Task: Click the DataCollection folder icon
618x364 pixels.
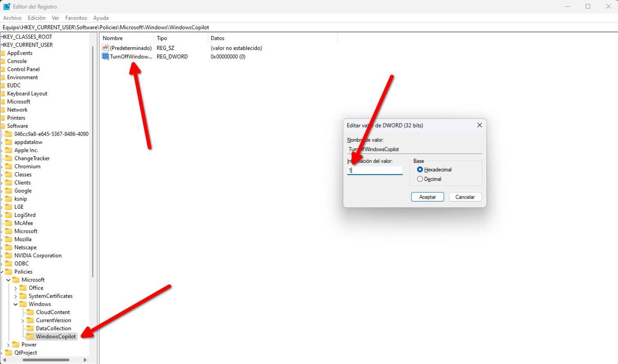Action: [x=30, y=329]
